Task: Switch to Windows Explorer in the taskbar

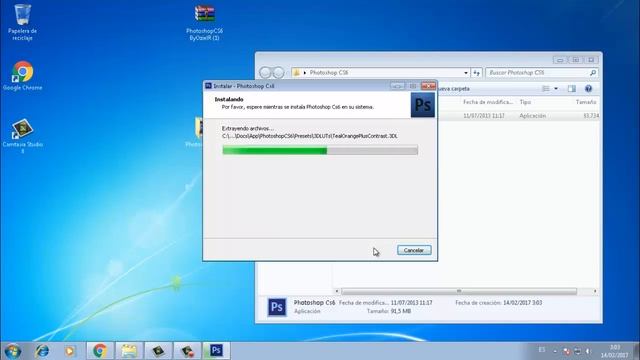Action: coord(129,351)
